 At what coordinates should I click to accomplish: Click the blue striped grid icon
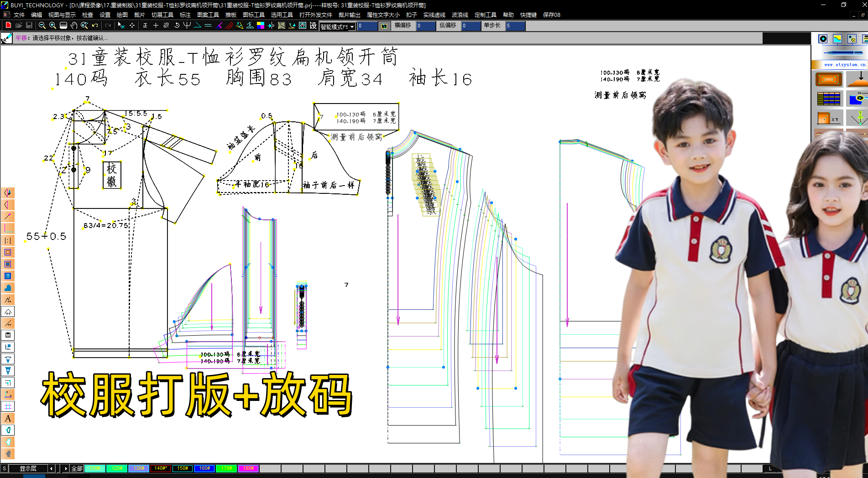829,99
